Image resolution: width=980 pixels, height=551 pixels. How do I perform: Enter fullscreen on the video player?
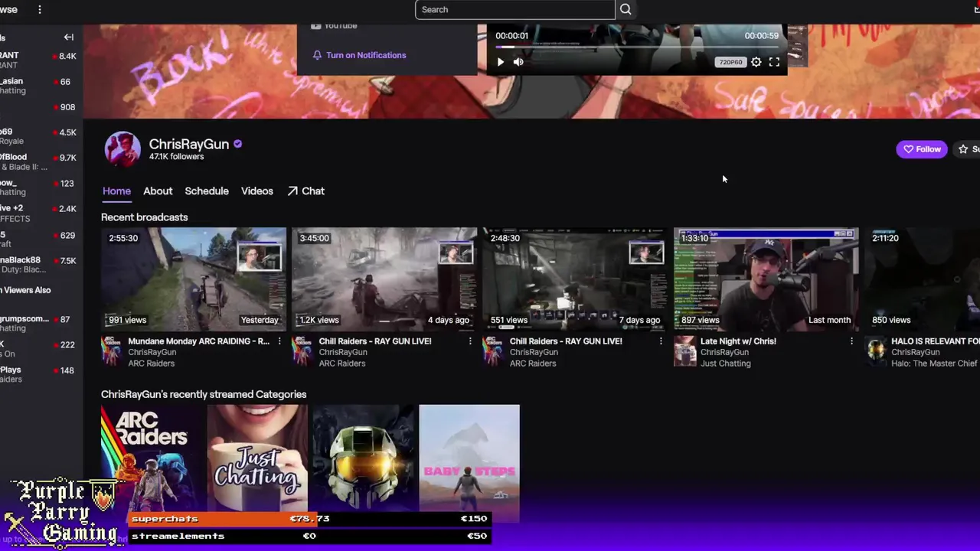click(x=774, y=62)
